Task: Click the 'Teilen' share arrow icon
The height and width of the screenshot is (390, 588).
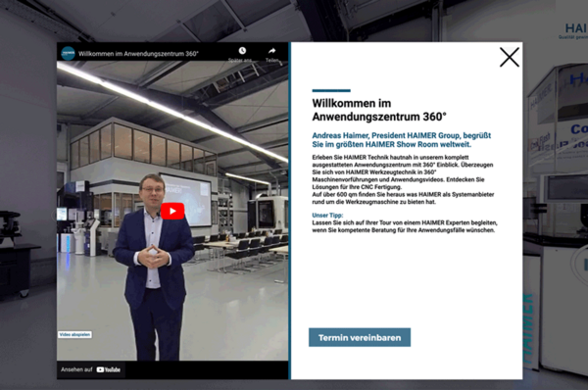Action: click(271, 51)
